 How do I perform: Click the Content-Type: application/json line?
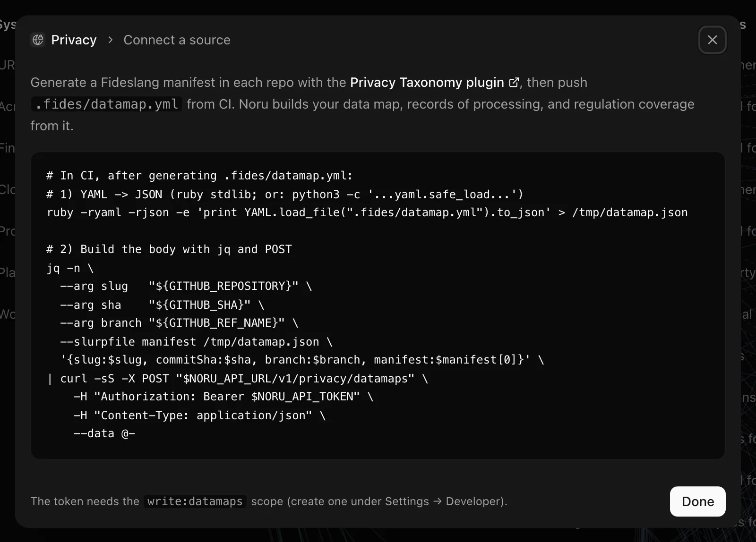(199, 415)
